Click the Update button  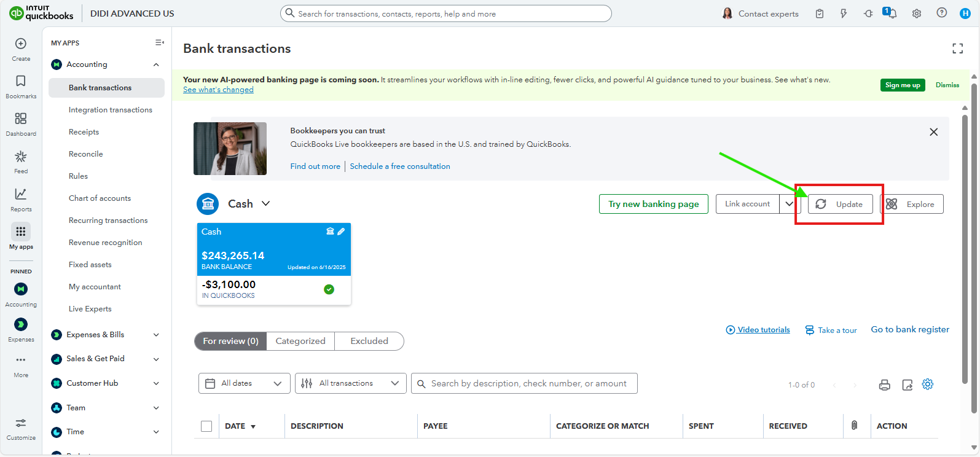coord(840,204)
